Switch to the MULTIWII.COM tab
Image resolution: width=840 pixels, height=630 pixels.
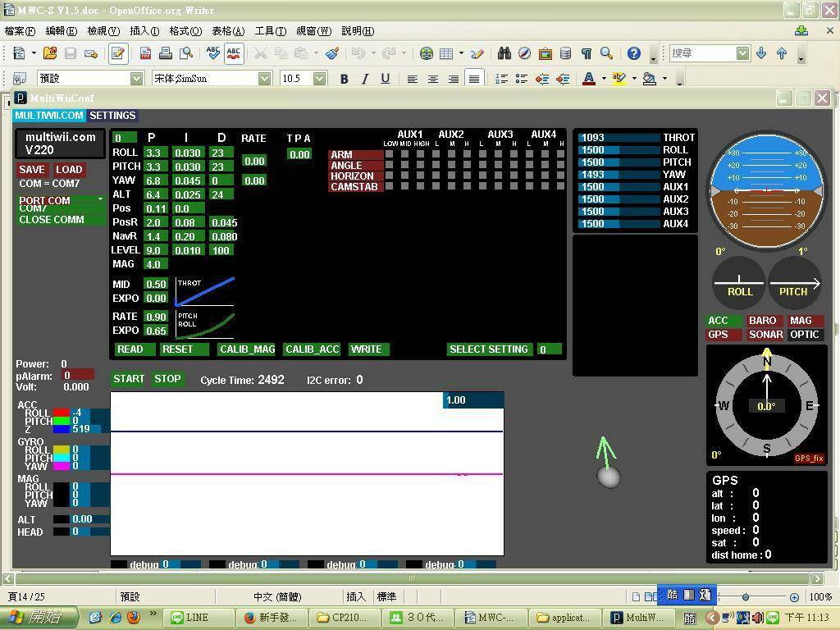tap(49, 115)
